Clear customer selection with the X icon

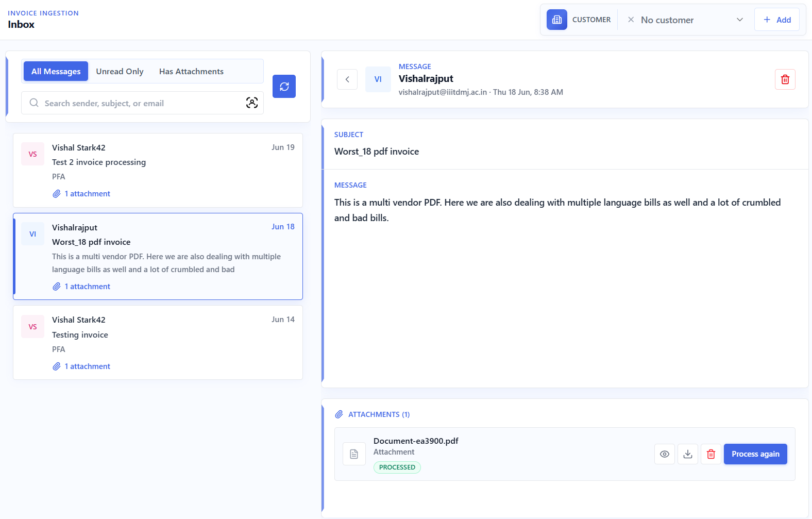point(631,20)
